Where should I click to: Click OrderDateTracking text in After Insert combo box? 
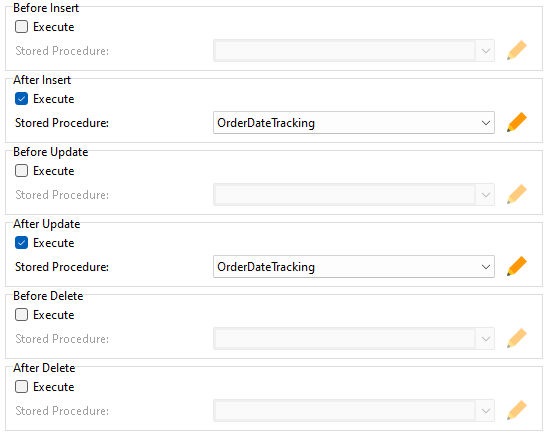point(266,123)
